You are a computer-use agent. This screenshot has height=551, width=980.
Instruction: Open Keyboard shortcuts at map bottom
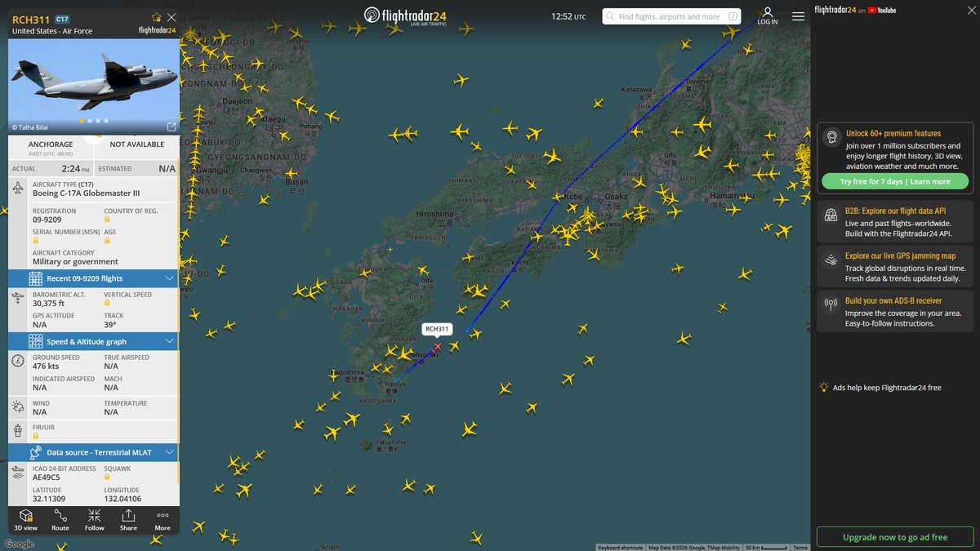pyautogui.click(x=621, y=548)
